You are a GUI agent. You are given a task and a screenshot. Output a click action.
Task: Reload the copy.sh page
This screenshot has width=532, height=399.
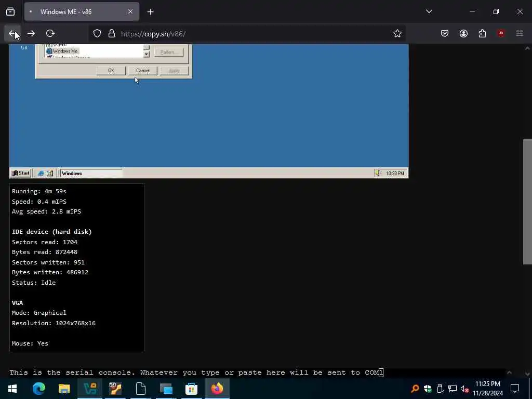[50, 33]
